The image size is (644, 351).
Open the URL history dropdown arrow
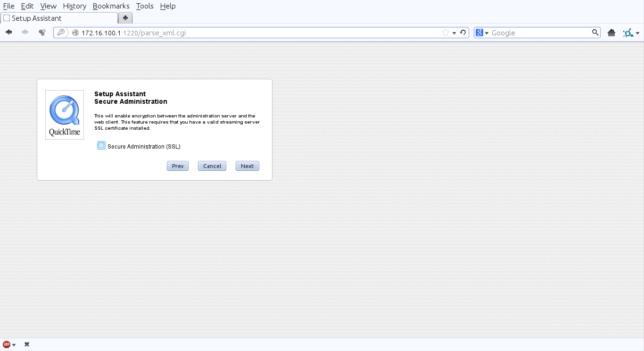[x=454, y=33]
